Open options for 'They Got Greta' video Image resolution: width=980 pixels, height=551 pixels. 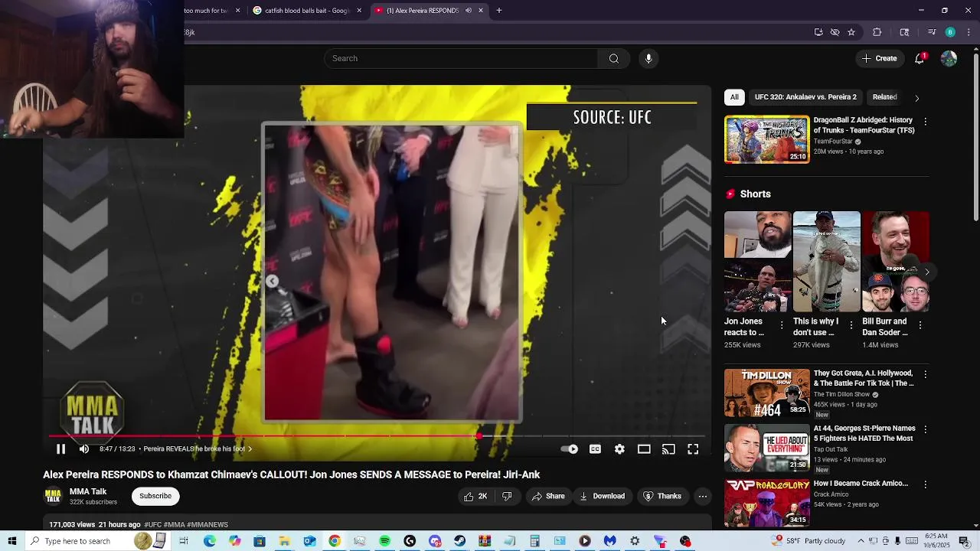tap(925, 375)
